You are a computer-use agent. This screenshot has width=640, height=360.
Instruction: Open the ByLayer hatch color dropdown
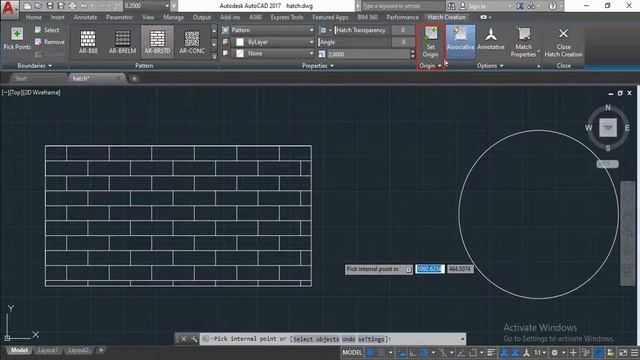coord(273,42)
